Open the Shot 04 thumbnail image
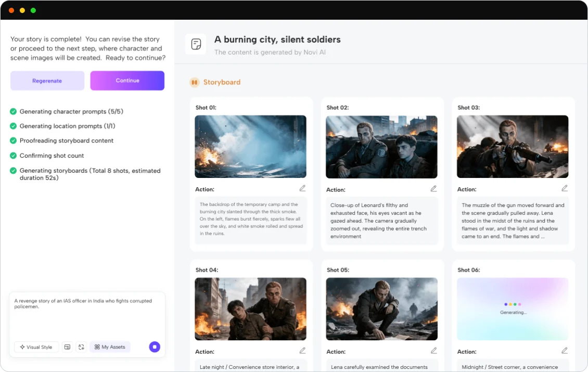The width and height of the screenshot is (588, 372). 250,309
